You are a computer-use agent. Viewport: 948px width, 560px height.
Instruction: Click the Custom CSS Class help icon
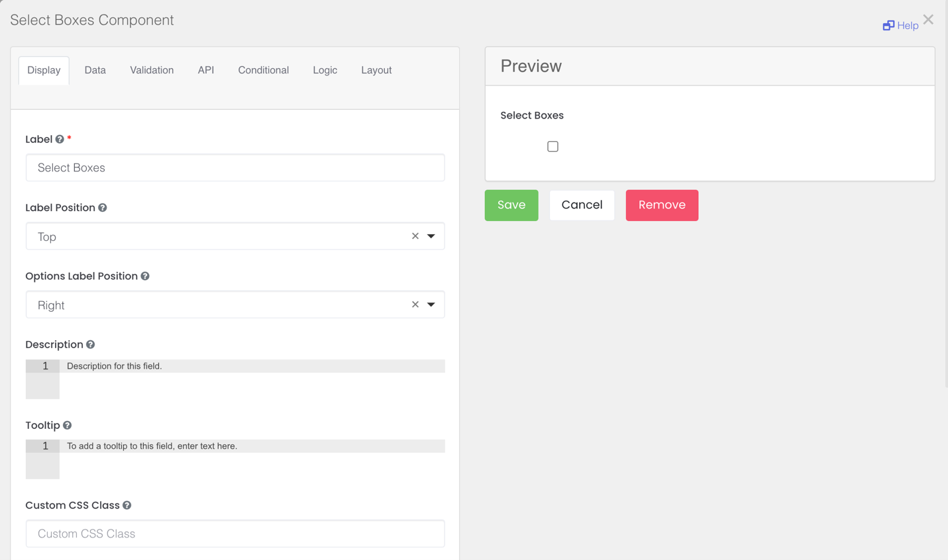(127, 506)
